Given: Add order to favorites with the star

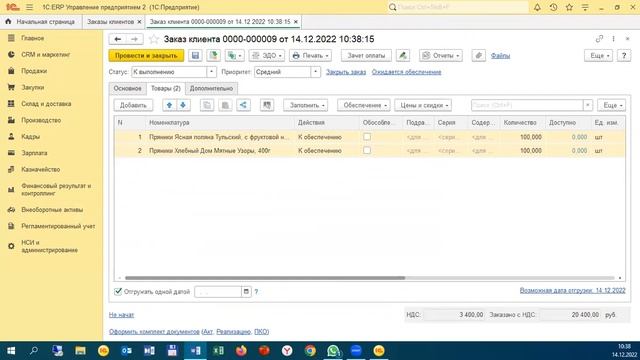Looking at the screenshot, I should [153, 39].
